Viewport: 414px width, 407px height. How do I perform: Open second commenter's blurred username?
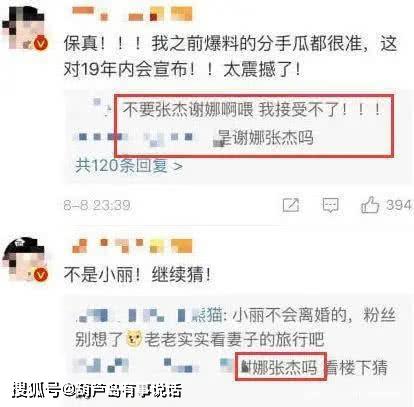(x=132, y=246)
